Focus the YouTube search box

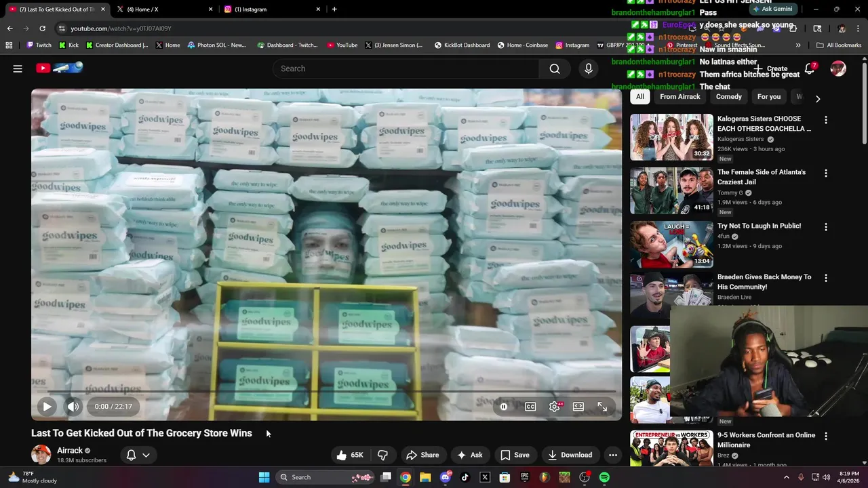(x=406, y=68)
